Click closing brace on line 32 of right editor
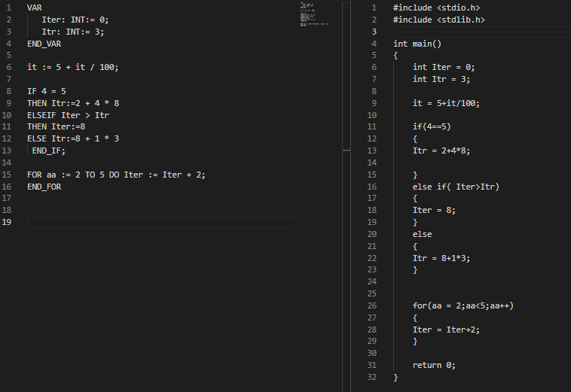571x392 pixels. click(x=395, y=377)
